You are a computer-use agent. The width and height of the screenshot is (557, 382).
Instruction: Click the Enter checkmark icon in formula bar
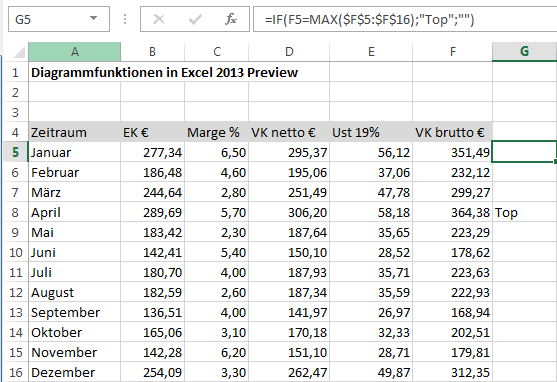[x=195, y=19]
